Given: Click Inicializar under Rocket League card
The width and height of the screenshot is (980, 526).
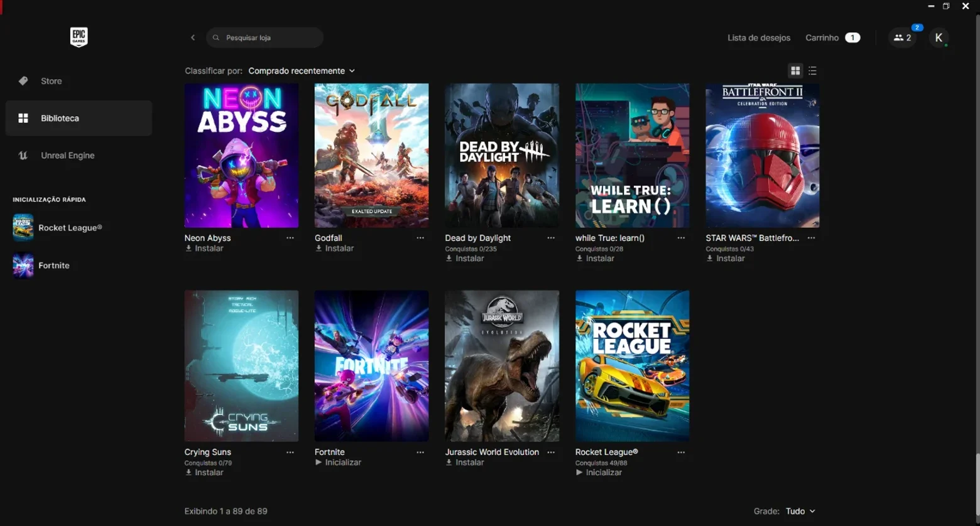Looking at the screenshot, I should 599,473.
